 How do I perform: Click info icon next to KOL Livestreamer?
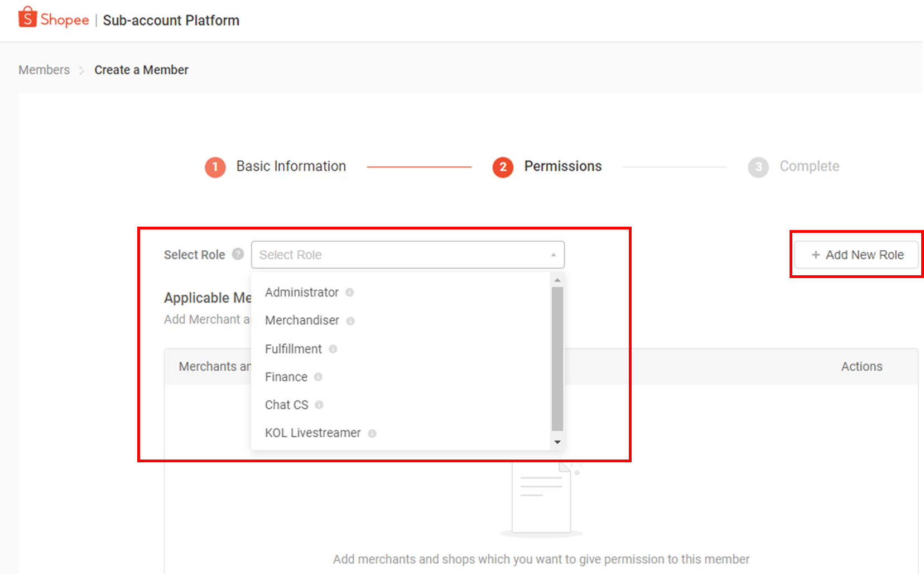[372, 433]
